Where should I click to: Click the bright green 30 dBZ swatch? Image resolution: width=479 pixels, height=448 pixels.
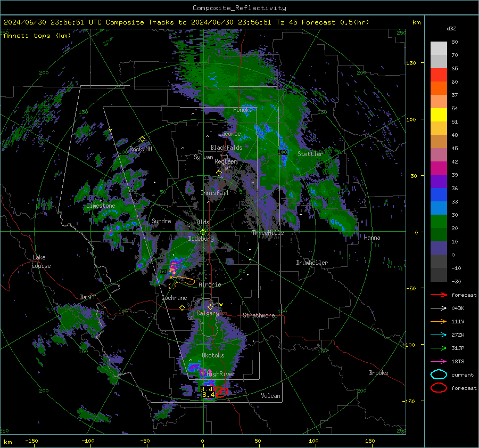pos(439,222)
